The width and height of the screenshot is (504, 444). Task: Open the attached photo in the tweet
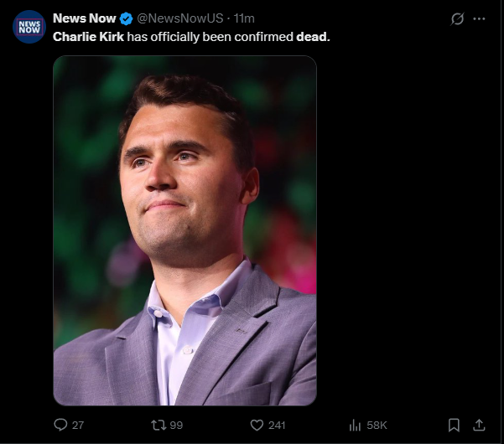(184, 230)
